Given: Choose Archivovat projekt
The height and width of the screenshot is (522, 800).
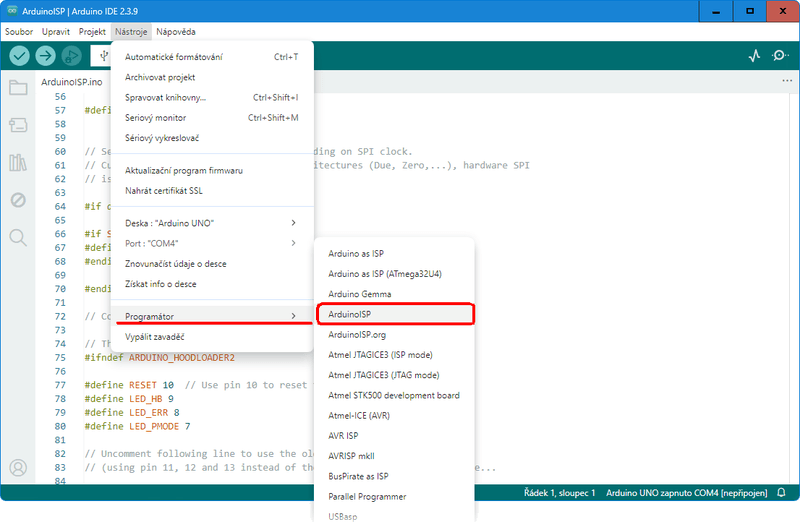Looking at the screenshot, I should pyautogui.click(x=212, y=77).
